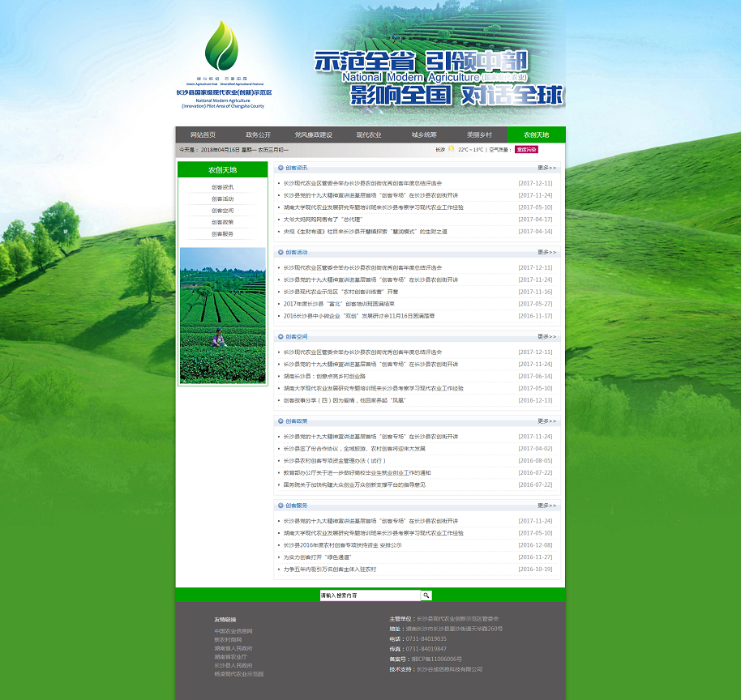Show more items in the 创客政策 section

(546, 420)
